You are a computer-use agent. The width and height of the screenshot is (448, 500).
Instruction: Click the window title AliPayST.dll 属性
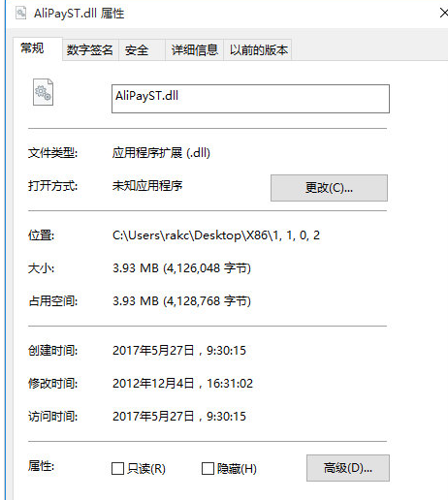80,14
